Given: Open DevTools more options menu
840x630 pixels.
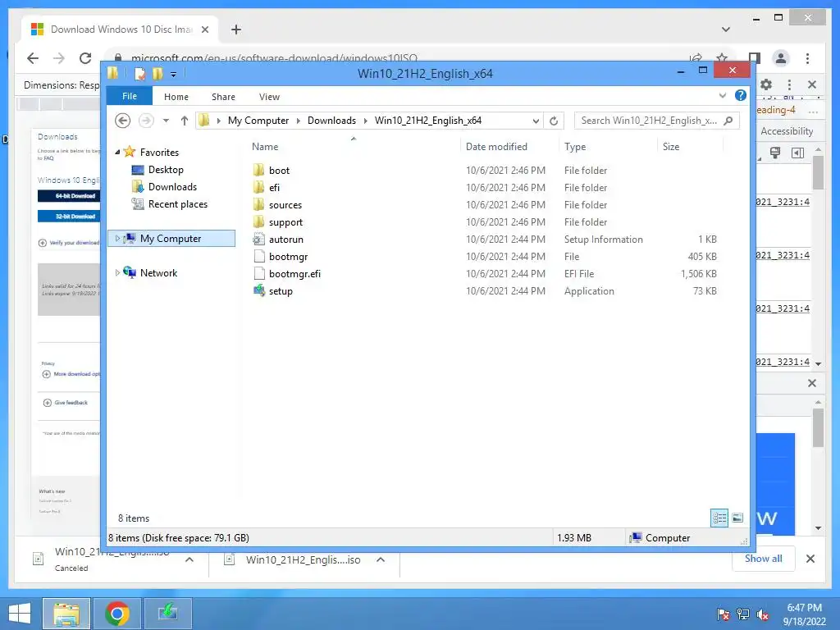Looking at the screenshot, I should point(789,84).
